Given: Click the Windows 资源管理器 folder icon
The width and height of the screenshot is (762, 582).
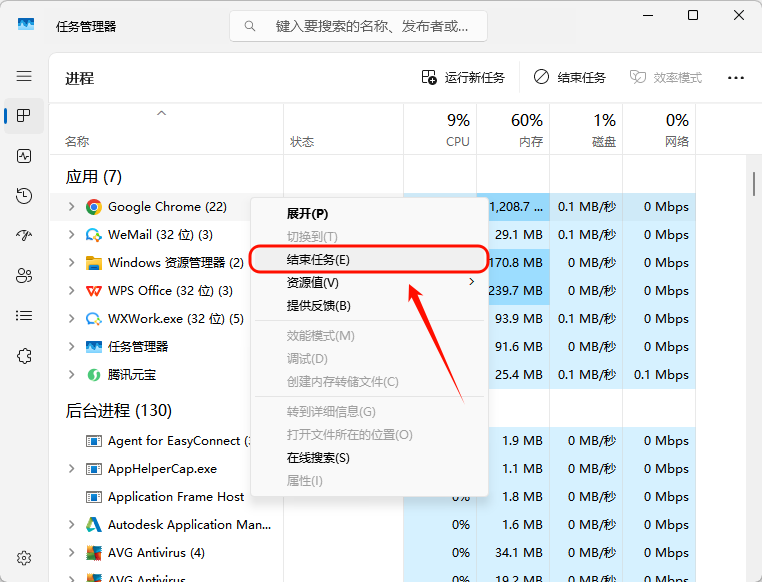Looking at the screenshot, I should point(94,263).
